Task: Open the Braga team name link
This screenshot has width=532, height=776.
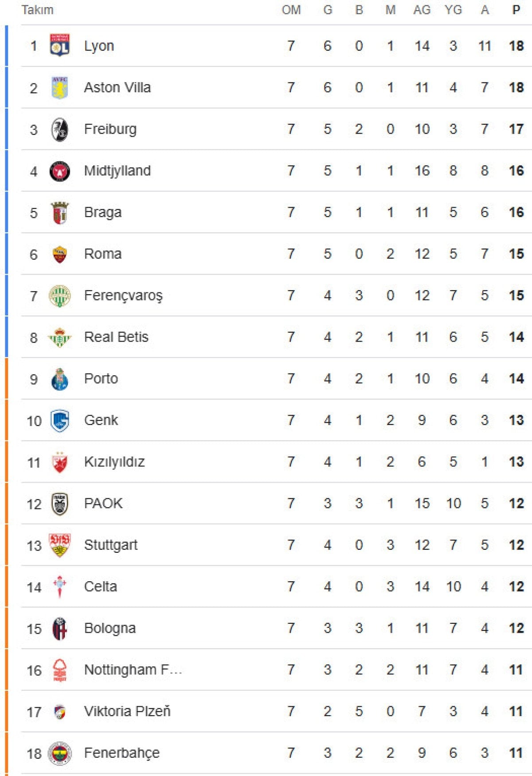Action: point(102,213)
